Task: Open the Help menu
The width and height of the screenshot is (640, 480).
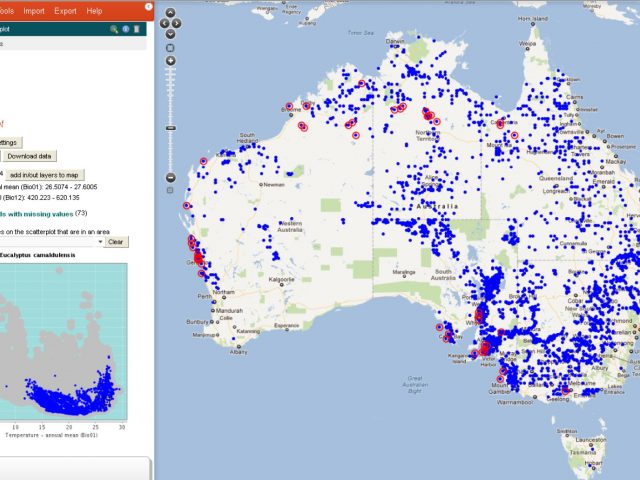Action: click(x=94, y=10)
